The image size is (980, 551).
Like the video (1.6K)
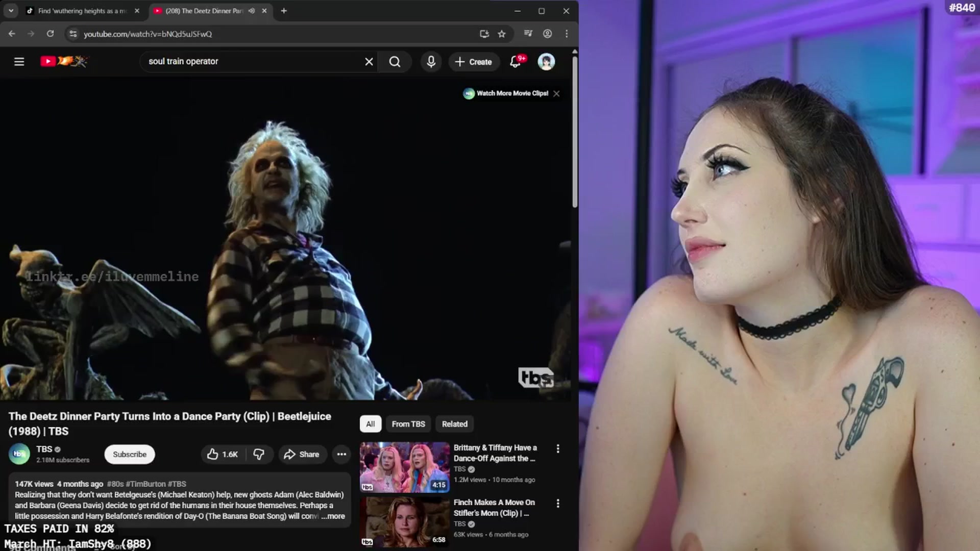click(x=223, y=454)
